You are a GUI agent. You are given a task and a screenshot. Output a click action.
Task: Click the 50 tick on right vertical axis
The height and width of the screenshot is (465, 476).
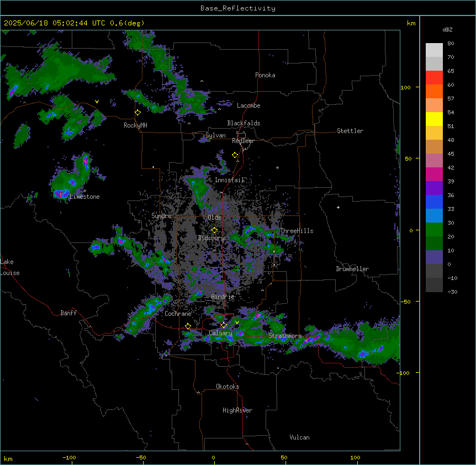408,158
